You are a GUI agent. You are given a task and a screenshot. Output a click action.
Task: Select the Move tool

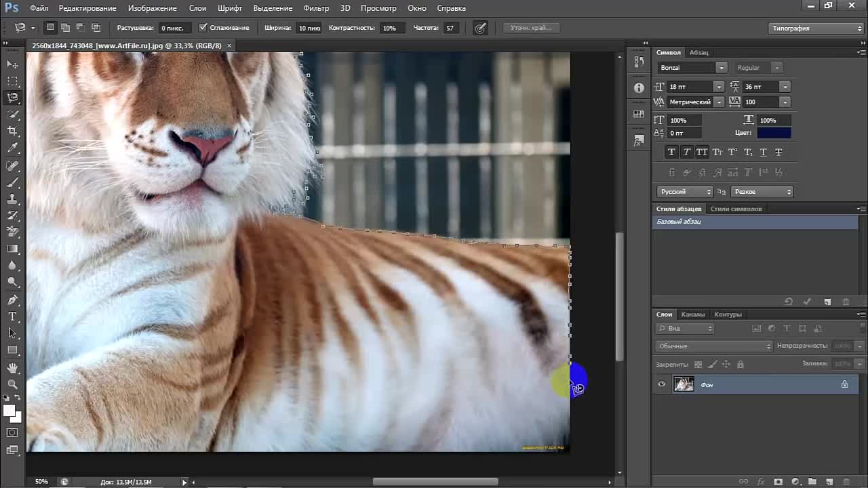click(x=12, y=64)
